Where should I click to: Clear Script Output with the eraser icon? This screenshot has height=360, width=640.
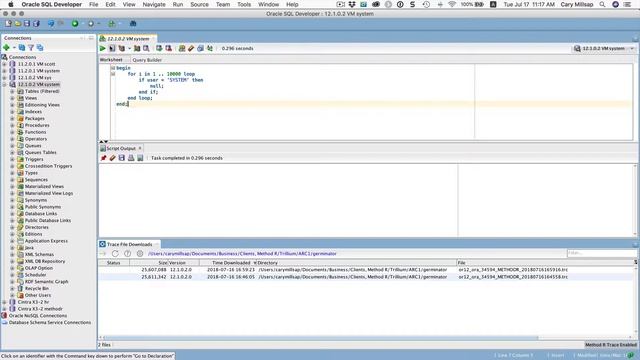[113, 158]
